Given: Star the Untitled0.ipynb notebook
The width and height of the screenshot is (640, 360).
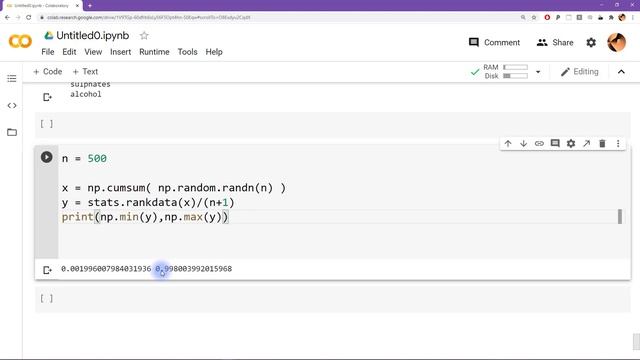Looking at the screenshot, I should tap(144, 36).
